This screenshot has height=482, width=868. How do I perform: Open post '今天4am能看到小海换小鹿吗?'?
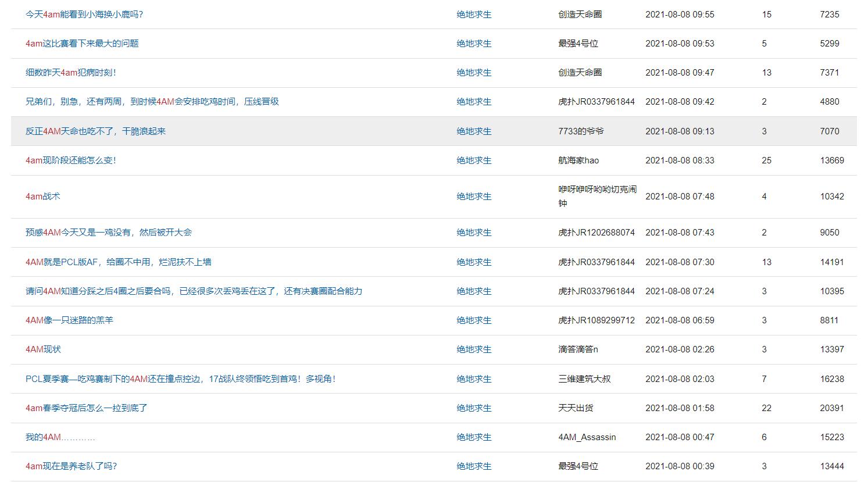click(x=84, y=15)
